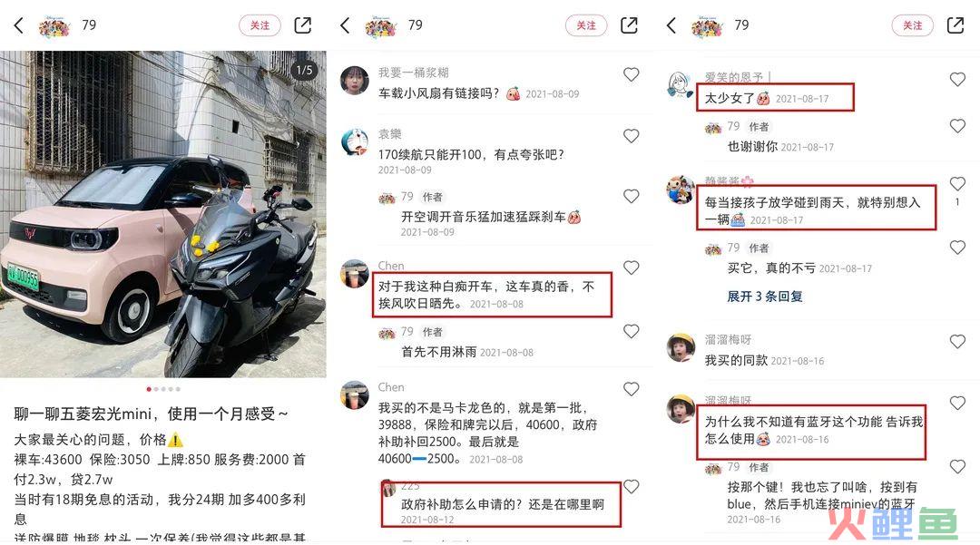Screen dimensions: 980x545
Task: Expand 展开 3 条回复 replies
Action: (764, 296)
